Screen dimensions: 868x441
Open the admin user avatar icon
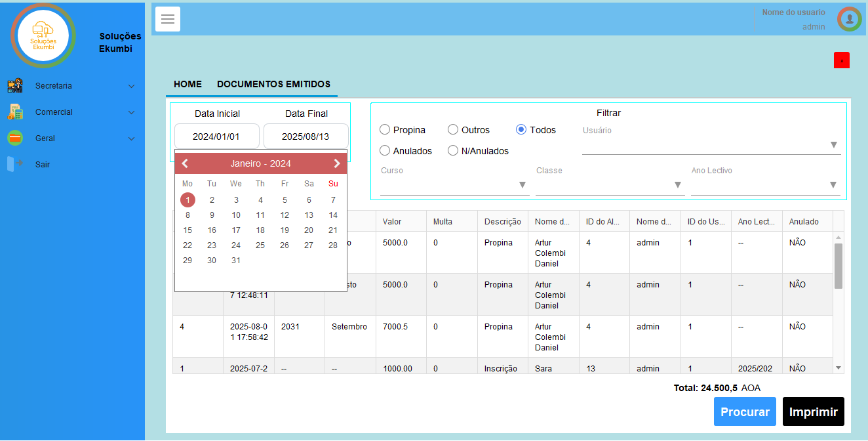click(x=849, y=19)
